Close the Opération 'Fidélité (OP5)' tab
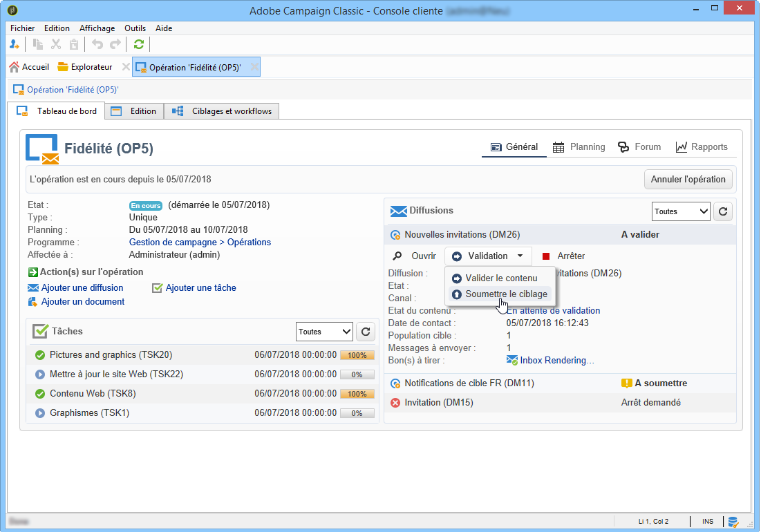 (254, 67)
